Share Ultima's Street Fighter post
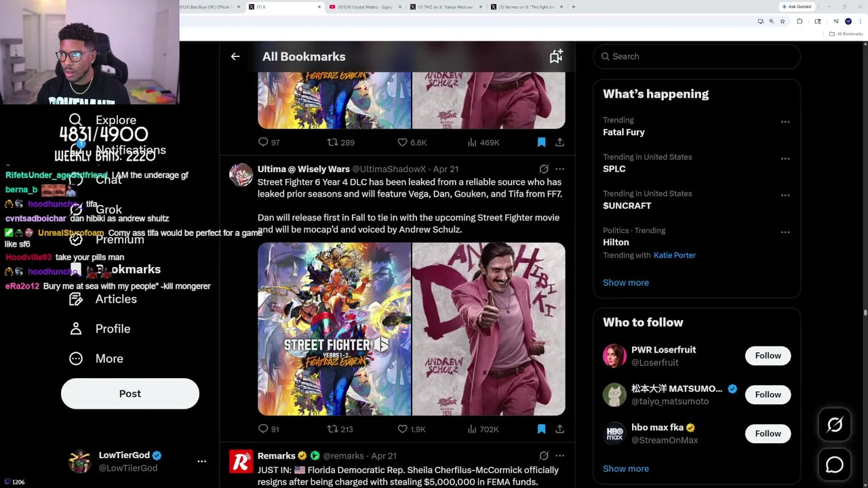This screenshot has width=868, height=488. tap(559, 429)
